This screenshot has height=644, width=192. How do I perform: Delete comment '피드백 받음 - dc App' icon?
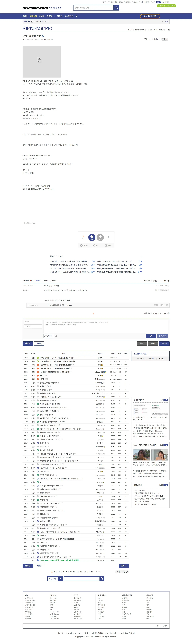[x=168, y=285]
